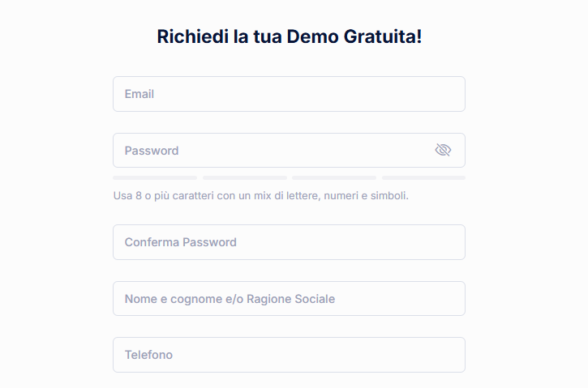Click the crossed-out eye icon in Password field

coord(443,150)
